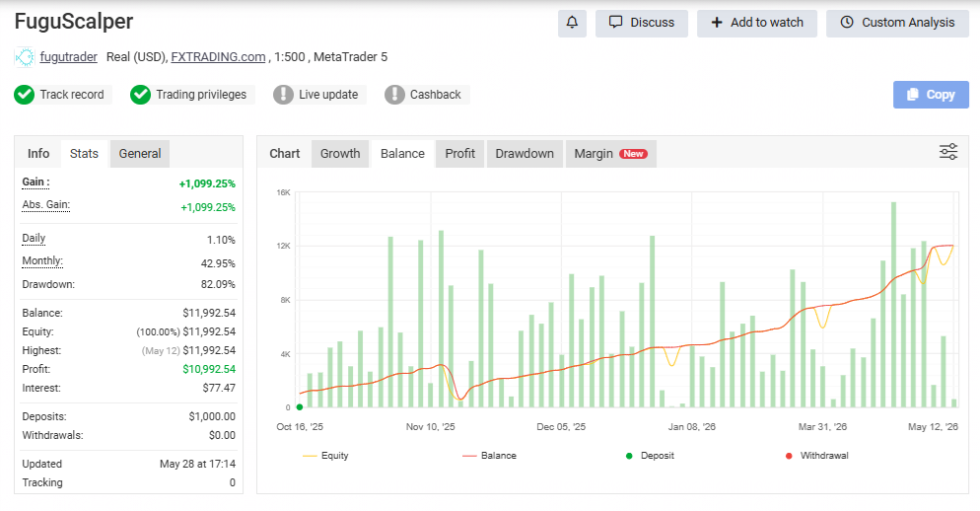The height and width of the screenshot is (511, 980).
Task: Open Custom Analysis
Action: pyautogui.click(x=897, y=23)
